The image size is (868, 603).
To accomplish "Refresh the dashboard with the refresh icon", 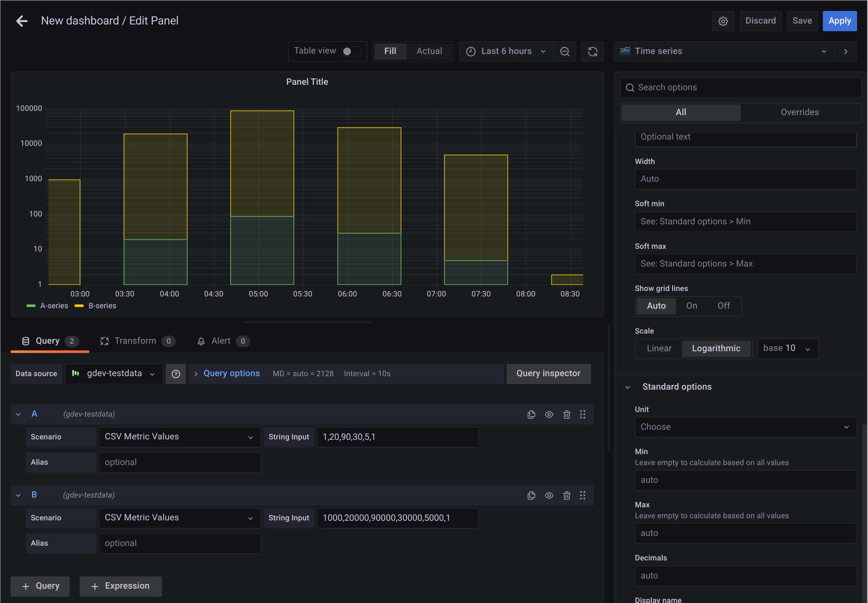I will (x=592, y=51).
